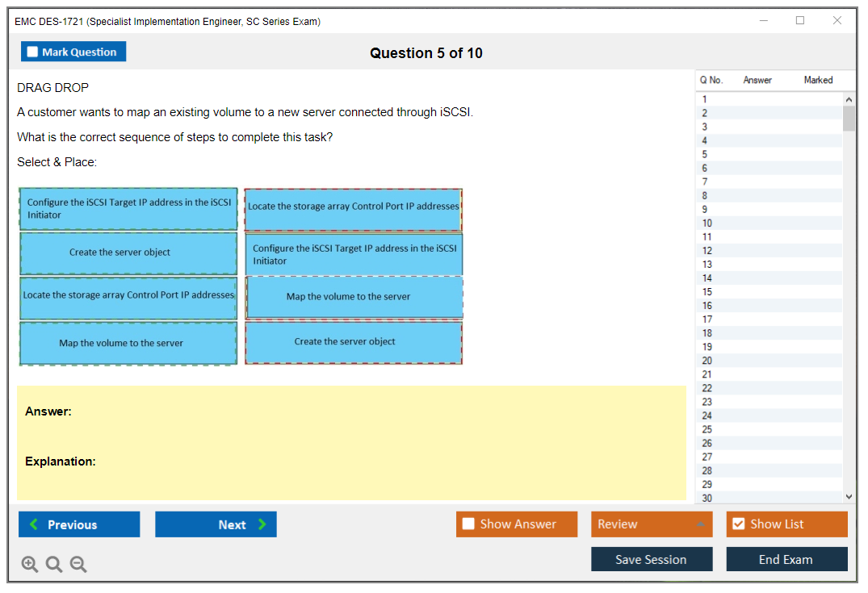Click the End Exam button
Screen dimensions: 868x593
click(x=786, y=559)
